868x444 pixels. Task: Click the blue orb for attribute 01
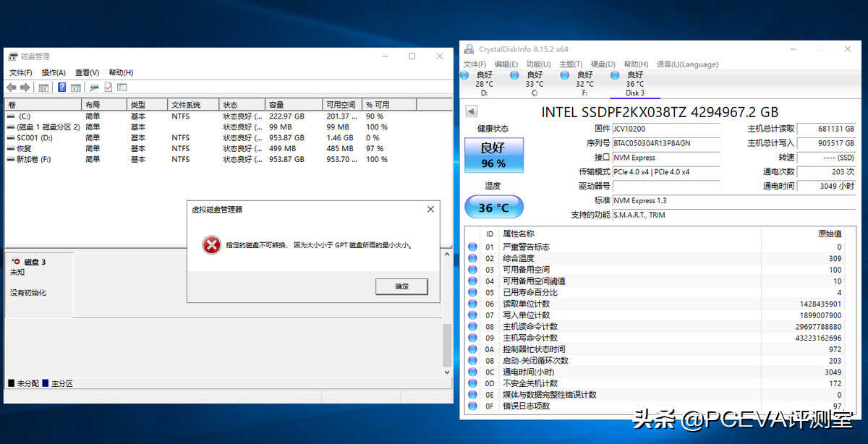point(473,247)
